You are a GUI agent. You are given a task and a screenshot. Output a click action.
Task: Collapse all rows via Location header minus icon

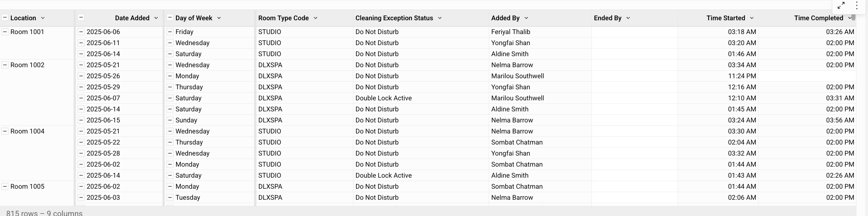pos(5,17)
